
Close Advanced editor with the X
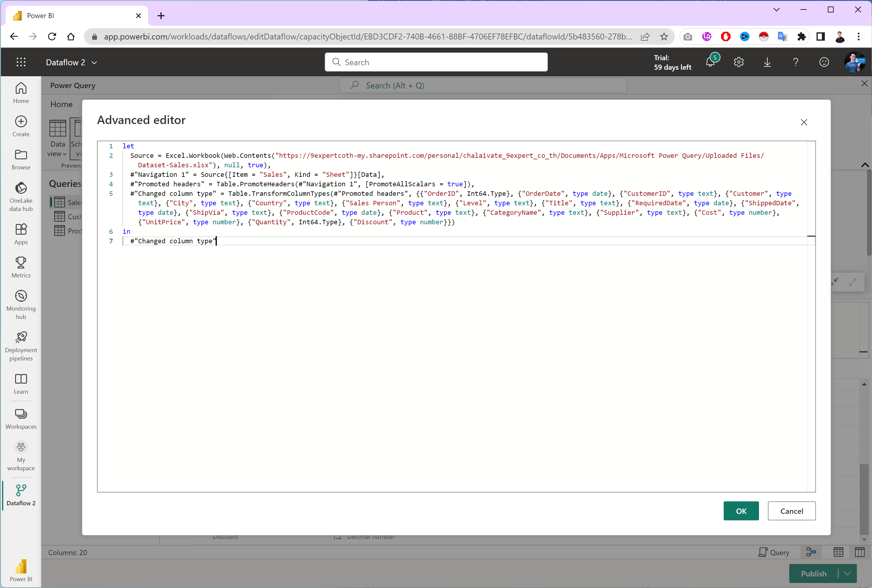click(804, 122)
